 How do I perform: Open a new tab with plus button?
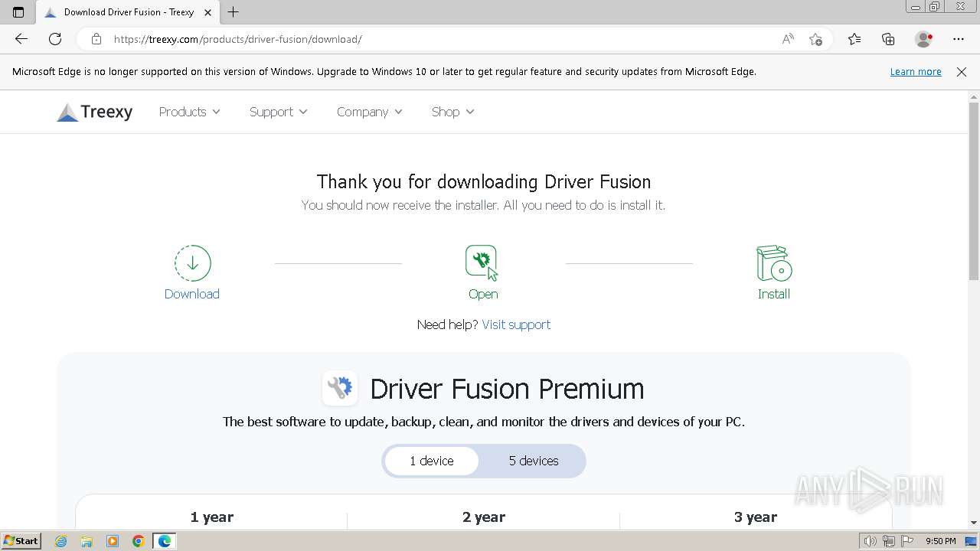[234, 12]
